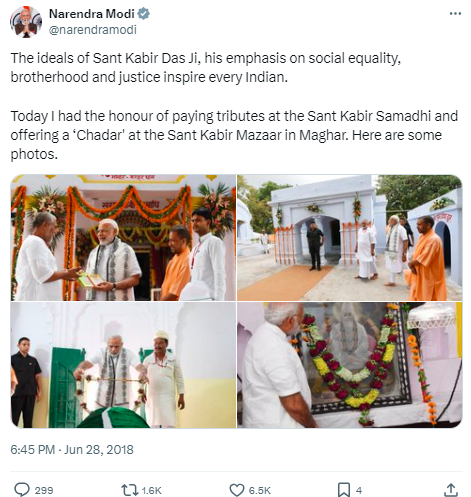
Task: Click the tweet text about Sant Kabir
Action: [234, 106]
